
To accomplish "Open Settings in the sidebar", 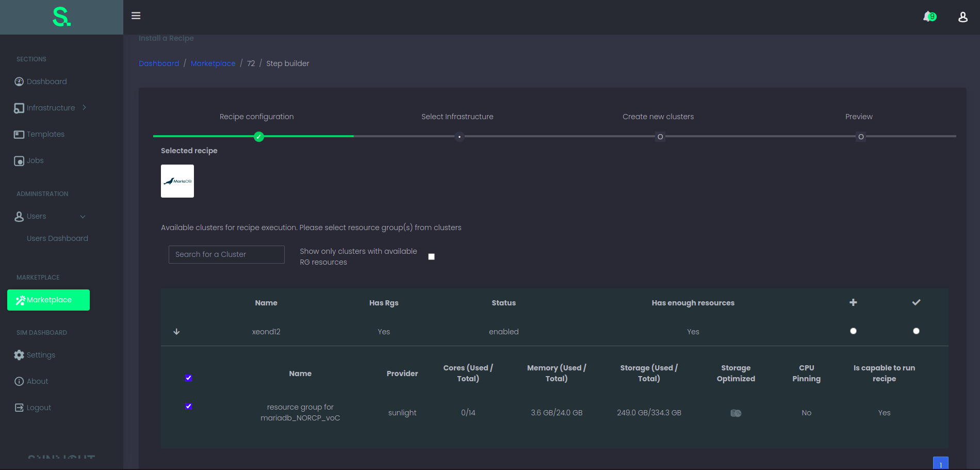I will click(x=41, y=355).
